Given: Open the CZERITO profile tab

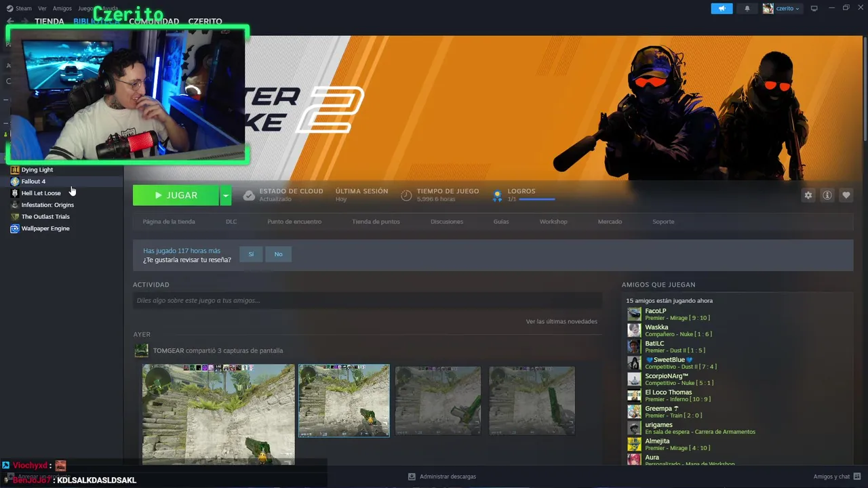Looking at the screenshot, I should (205, 21).
